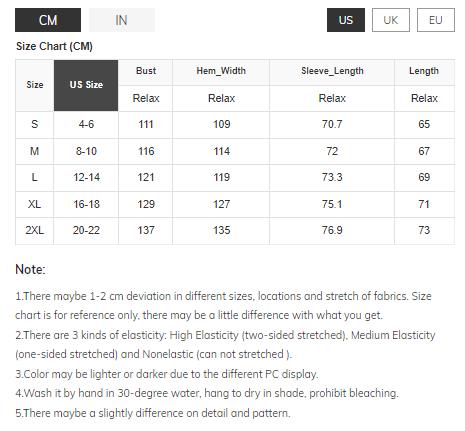Click the Size column header
This screenshot has height=431, width=465.
[x=35, y=85]
